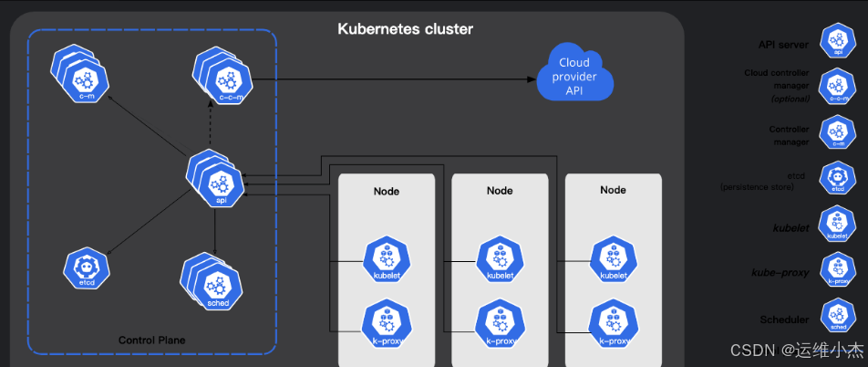Click the italic 'kube-proxy' legend text
The height and width of the screenshot is (367, 868).
point(780,273)
